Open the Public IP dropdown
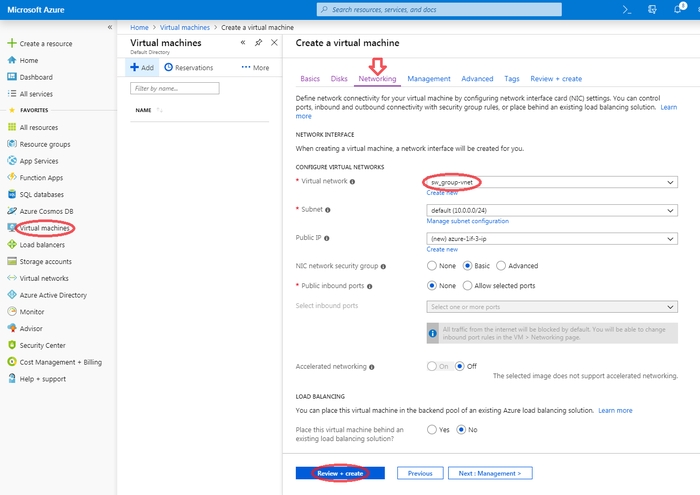 [549, 239]
